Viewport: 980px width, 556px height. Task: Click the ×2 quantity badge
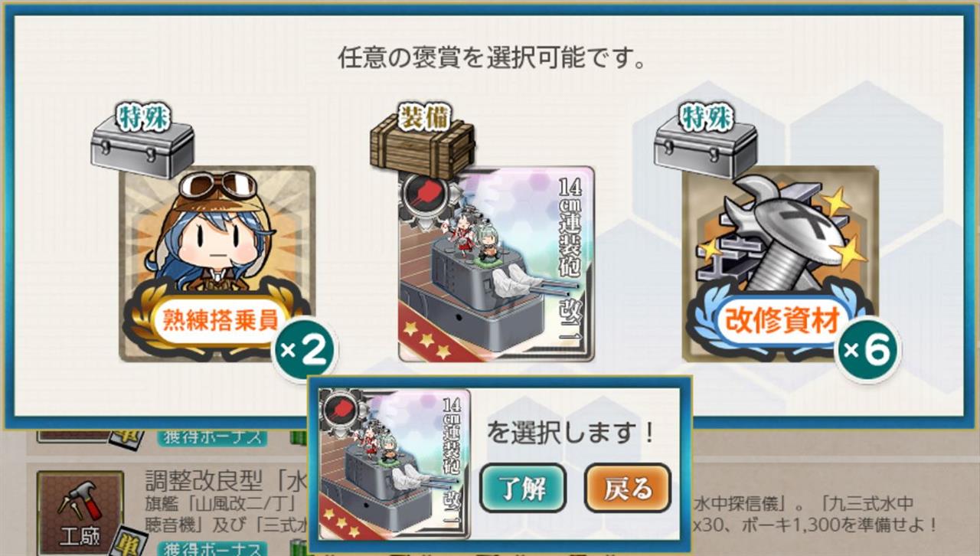tap(304, 351)
